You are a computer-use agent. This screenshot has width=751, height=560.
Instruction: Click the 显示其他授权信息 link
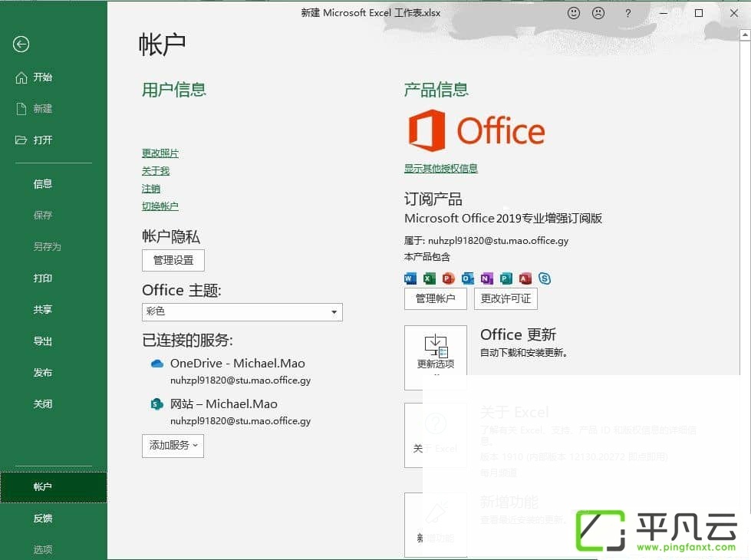coord(440,169)
